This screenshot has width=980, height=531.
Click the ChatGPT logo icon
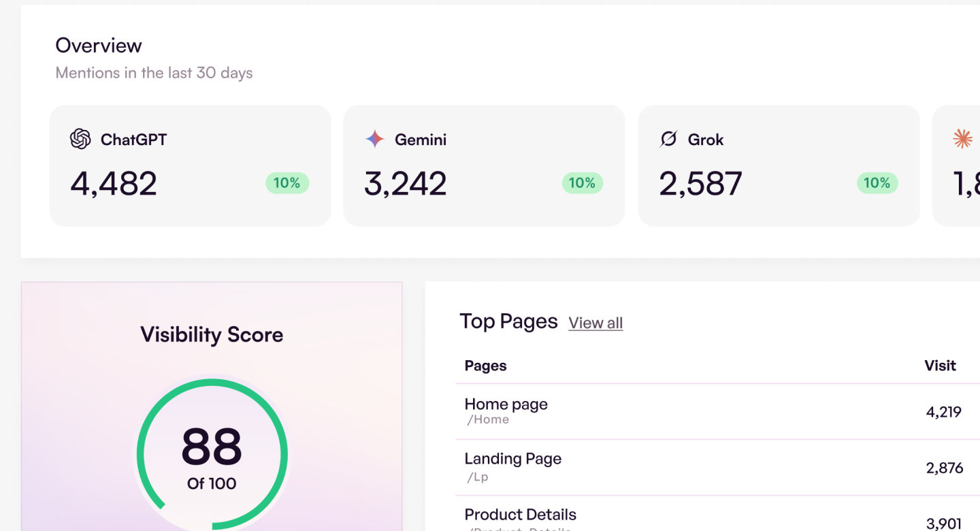pos(80,139)
